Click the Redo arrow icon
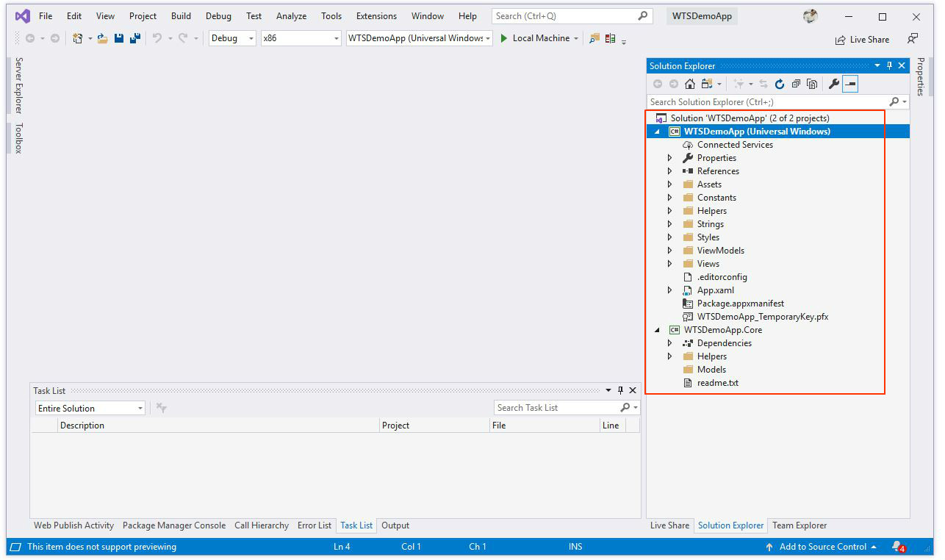This screenshot has height=560, width=945. [x=183, y=38]
